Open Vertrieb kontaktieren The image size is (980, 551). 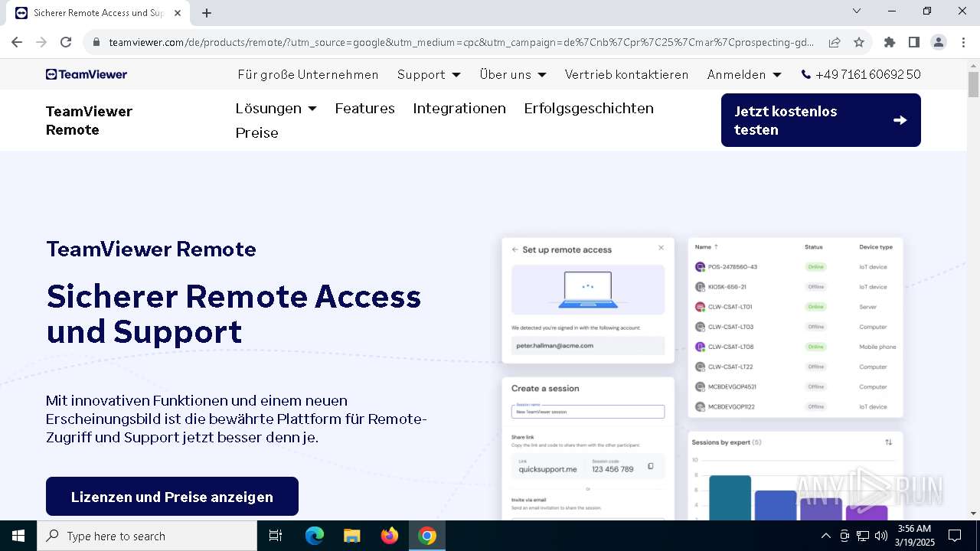[x=627, y=74]
